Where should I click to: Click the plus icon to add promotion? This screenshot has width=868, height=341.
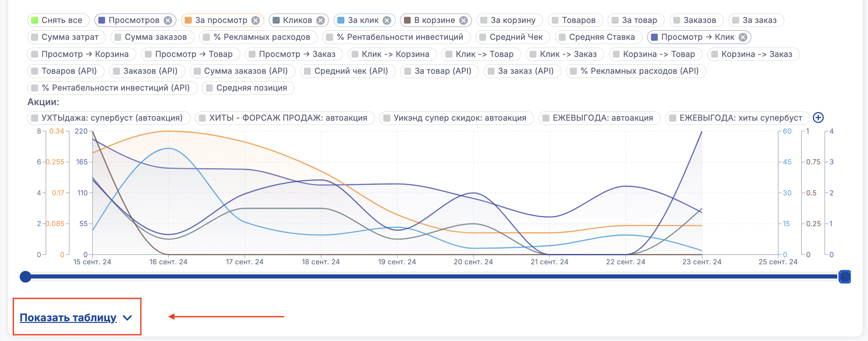[x=818, y=117]
